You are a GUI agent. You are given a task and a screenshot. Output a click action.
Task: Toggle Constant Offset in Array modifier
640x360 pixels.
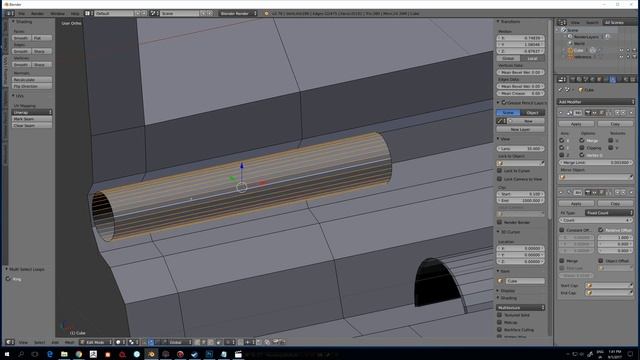coord(562,230)
